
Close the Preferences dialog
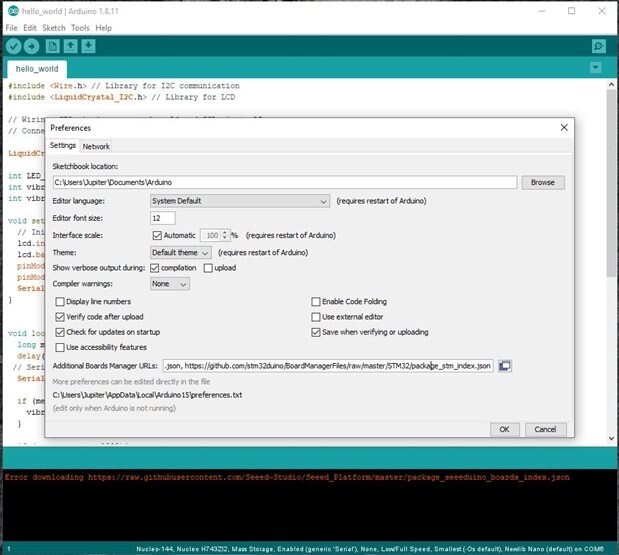[x=564, y=128]
